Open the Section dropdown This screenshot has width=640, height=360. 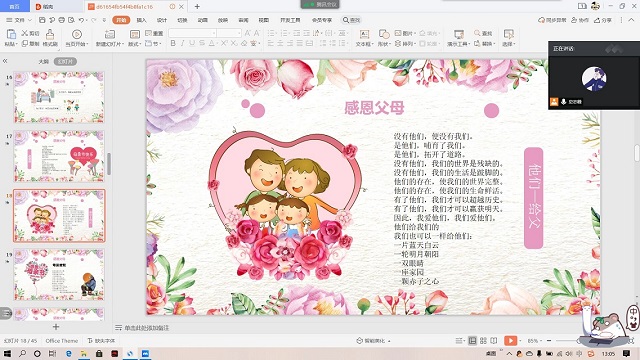[x=153, y=43]
